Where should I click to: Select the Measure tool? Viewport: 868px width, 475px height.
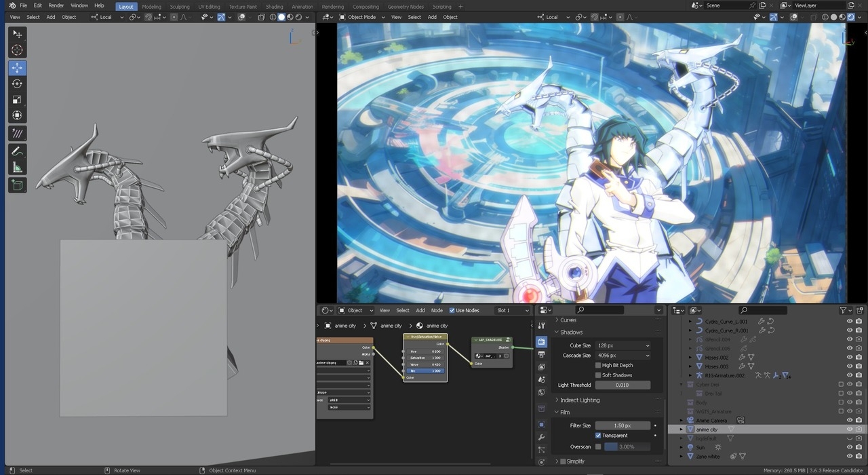pos(18,168)
